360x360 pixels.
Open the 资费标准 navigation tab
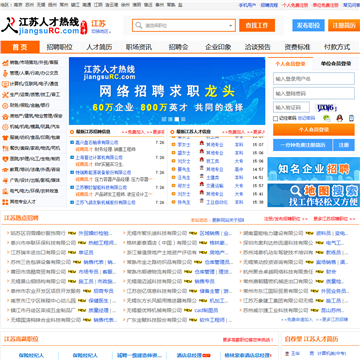297,47
